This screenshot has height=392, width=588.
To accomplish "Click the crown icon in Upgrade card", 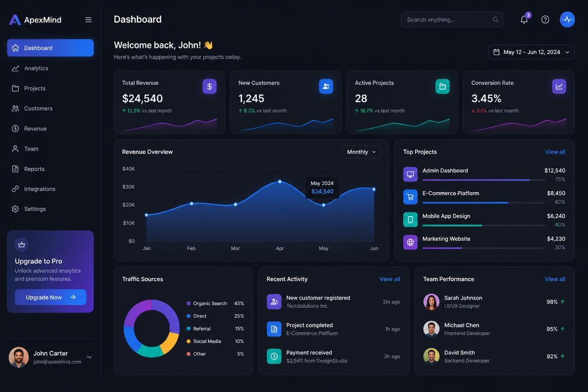I will [22, 245].
